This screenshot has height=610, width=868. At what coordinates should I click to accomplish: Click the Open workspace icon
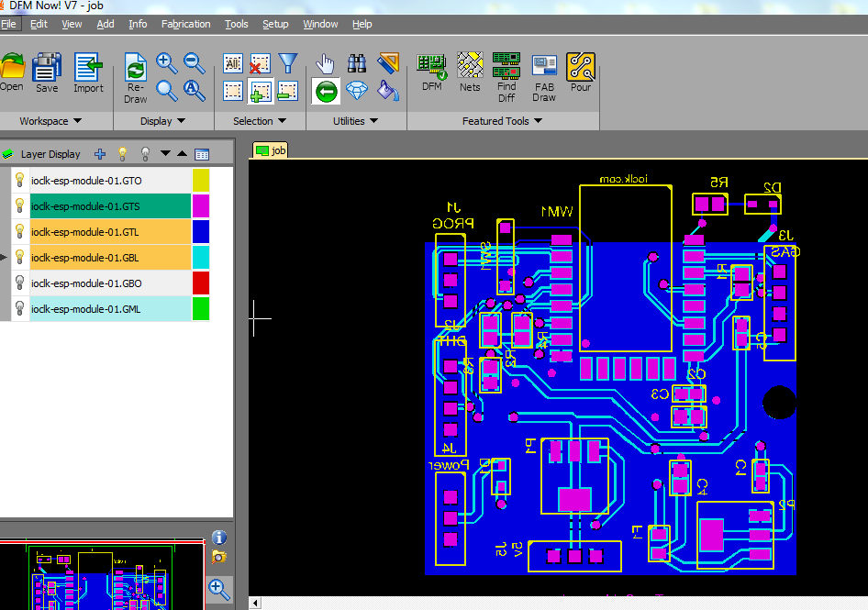tap(12, 66)
